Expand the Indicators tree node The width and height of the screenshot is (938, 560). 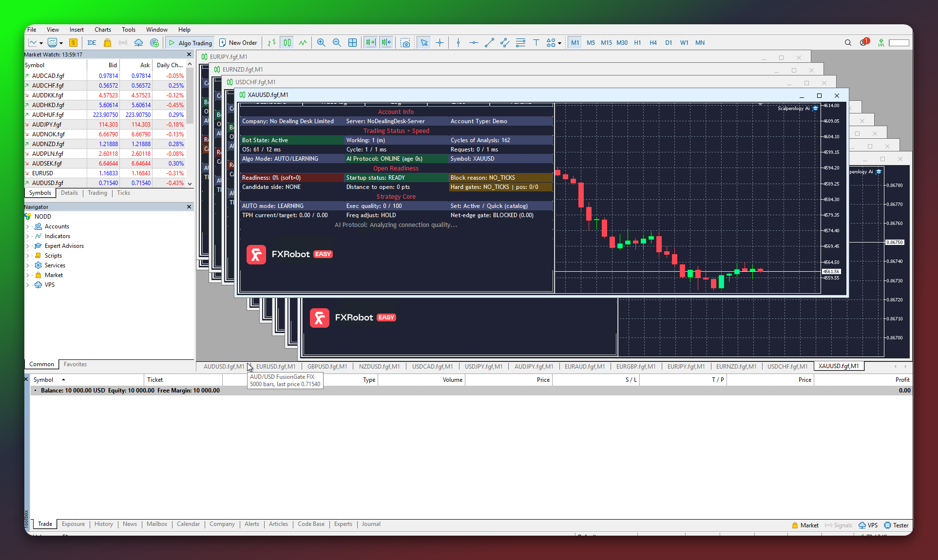pyautogui.click(x=28, y=236)
